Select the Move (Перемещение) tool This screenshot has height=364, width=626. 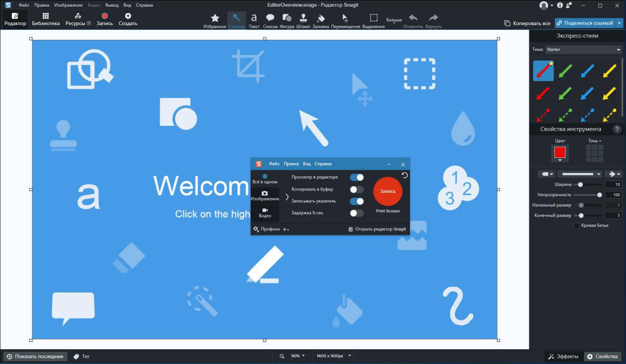[345, 20]
